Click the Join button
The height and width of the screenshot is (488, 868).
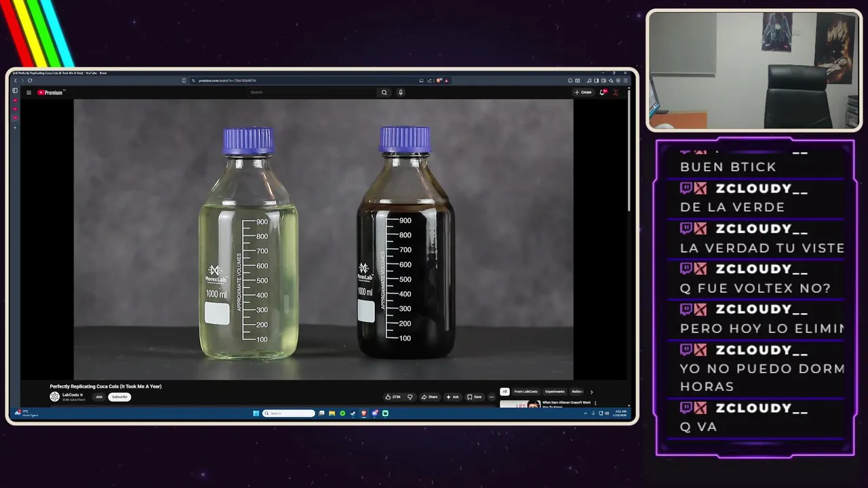click(99, 396)
